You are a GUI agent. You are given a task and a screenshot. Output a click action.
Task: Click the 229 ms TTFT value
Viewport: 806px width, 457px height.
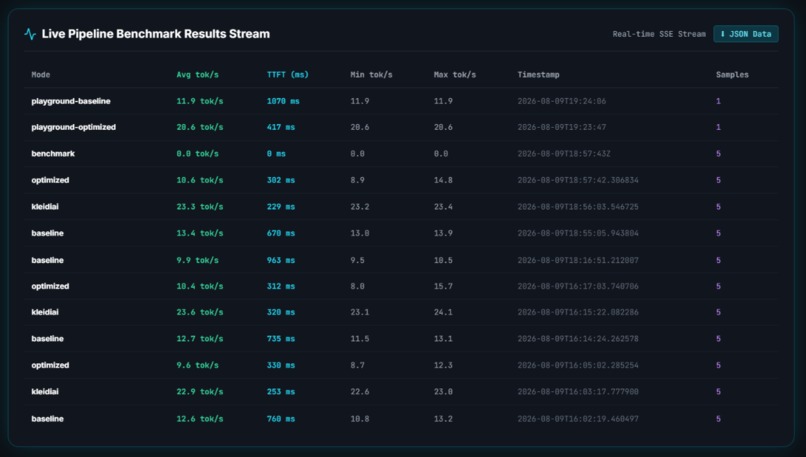281,207
